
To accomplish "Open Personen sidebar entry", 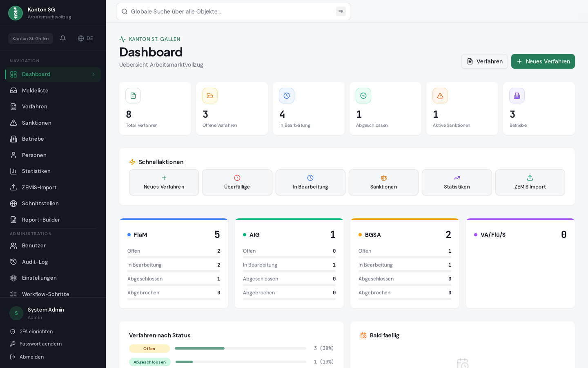I will [53, 155].
